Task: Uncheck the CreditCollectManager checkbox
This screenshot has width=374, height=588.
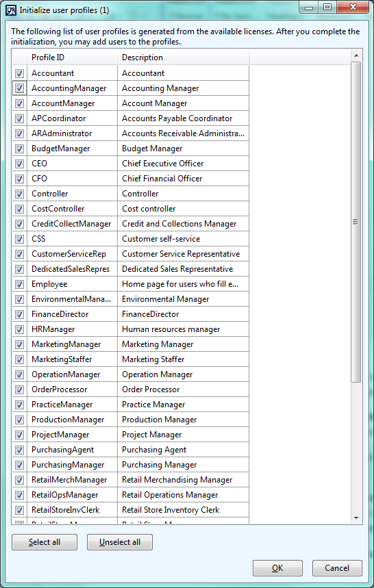Action: pos(19,225)
